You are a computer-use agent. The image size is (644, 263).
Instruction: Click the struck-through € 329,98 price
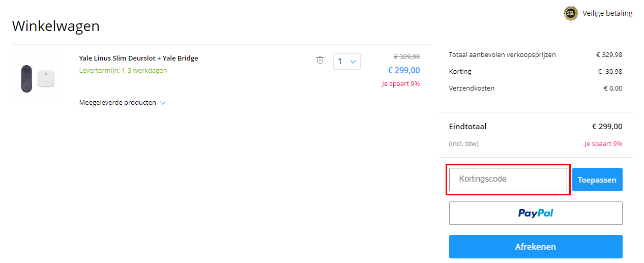pyautogui.click(x=407, y=57)
